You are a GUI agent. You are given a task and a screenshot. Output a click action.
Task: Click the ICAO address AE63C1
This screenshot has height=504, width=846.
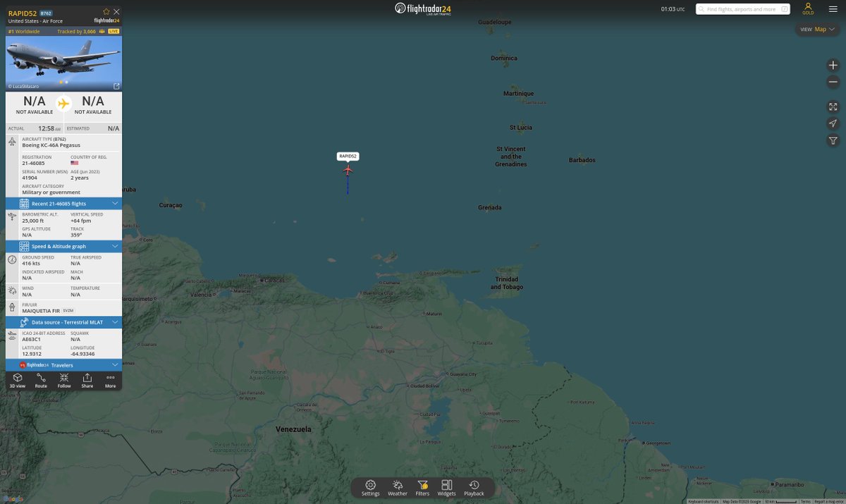(32, 339)
